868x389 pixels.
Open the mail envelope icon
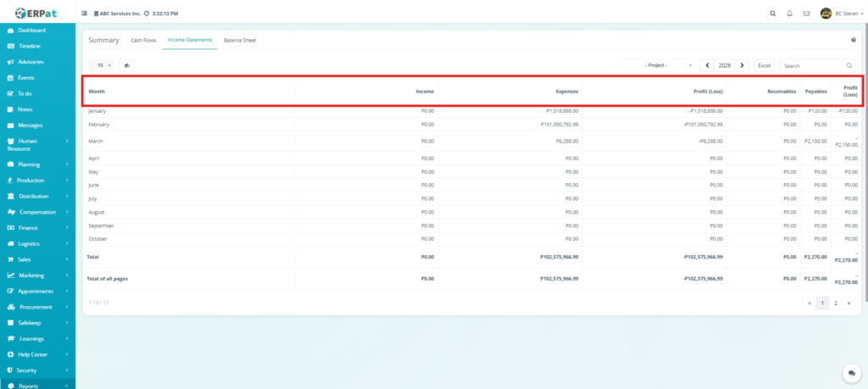[806, 14]
